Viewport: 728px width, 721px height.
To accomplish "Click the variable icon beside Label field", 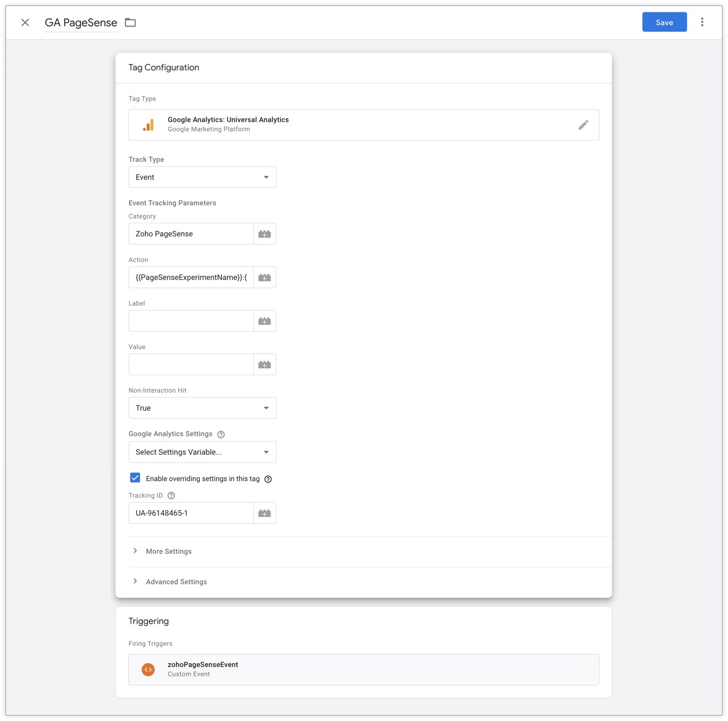I will 265,321.
